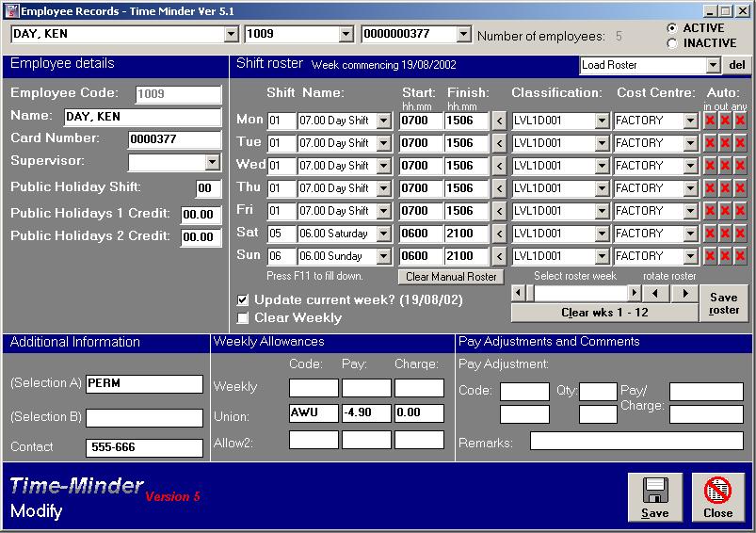Open Wednesday Classification LVL1D001 dropdown
Screen dimensions: 756x533
[x=602, y=166]
